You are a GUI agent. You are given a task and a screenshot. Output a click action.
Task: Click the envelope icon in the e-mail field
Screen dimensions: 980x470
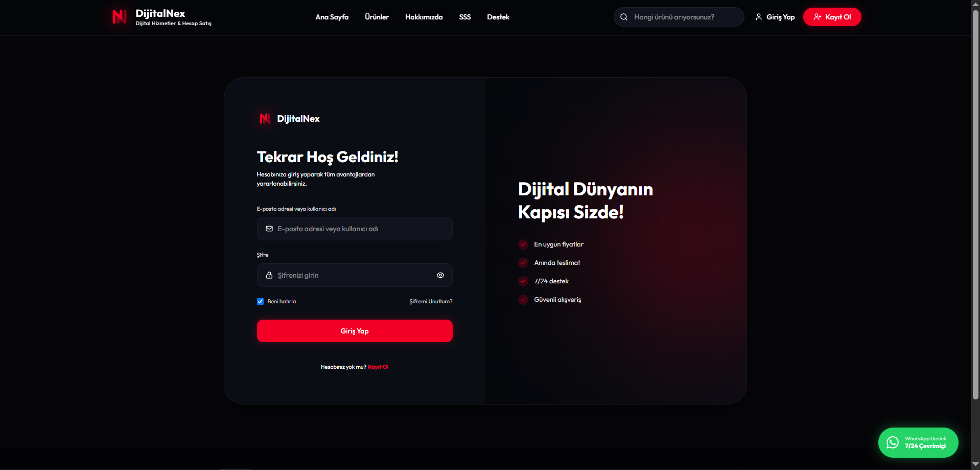point(269,229)
